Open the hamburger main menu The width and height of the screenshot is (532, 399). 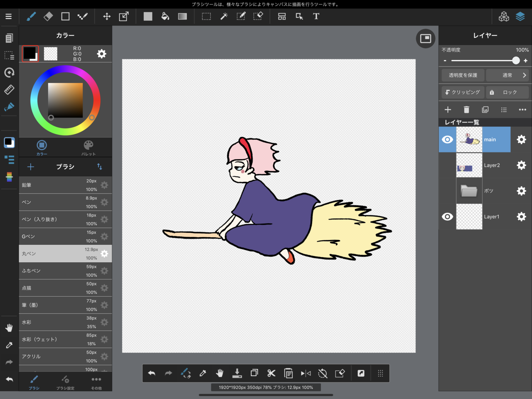point(8,17)
